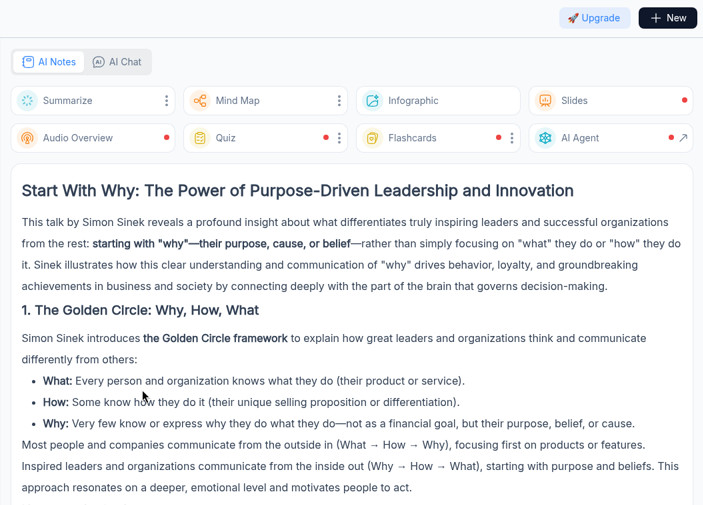Click the red dot on Audio Overview

tap(166, 137)
